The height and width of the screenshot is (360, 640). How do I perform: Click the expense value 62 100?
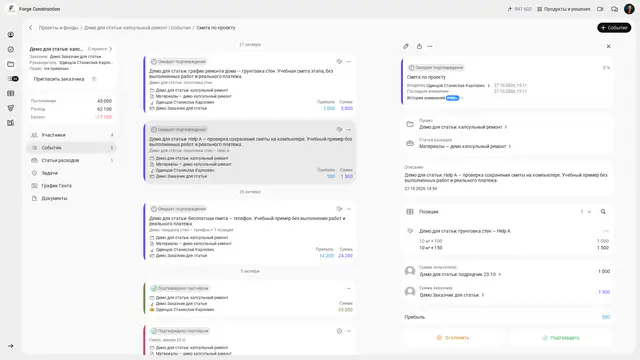tap(104, 109)
